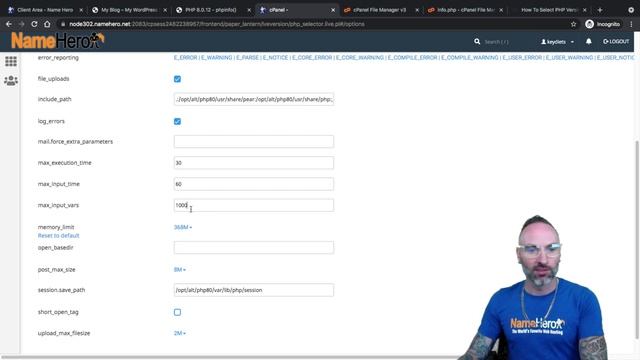The height and width of the screenshot is (360, 640).
Task: Reload the page with refresh icon
Action: coord(34,24)
